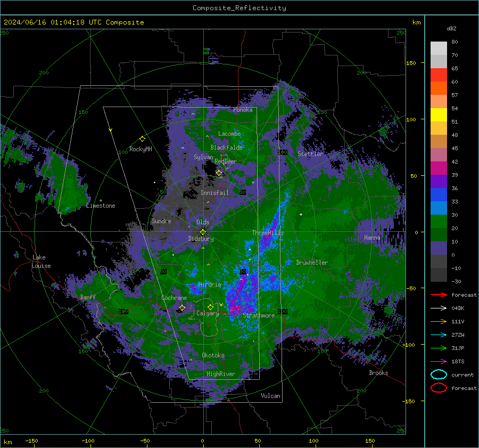Click the red forecast arrow in legend
The width and height of the screenshot is (479, 448).
[x=439, y=295]
